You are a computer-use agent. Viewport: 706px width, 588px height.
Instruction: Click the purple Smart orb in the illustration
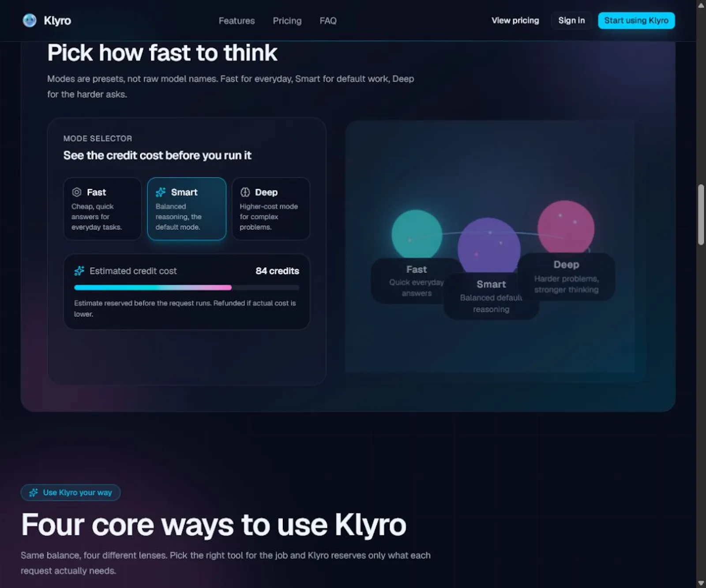click(489, 246)
